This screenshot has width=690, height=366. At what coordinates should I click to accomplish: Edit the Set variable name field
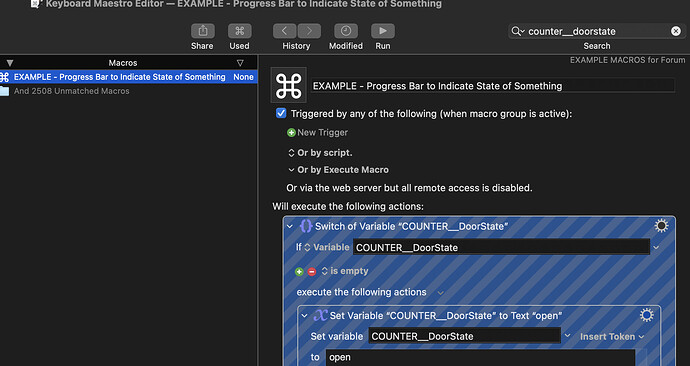click(x=464, y=336)
